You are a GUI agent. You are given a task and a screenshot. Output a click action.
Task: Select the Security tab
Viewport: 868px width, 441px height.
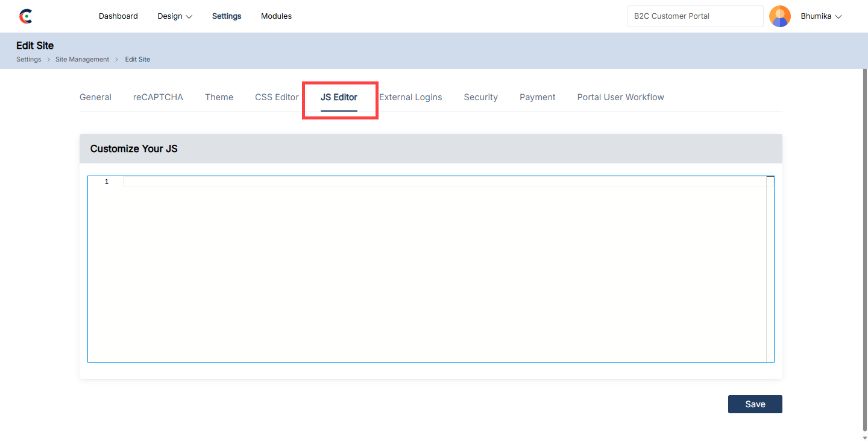(480, 97)
